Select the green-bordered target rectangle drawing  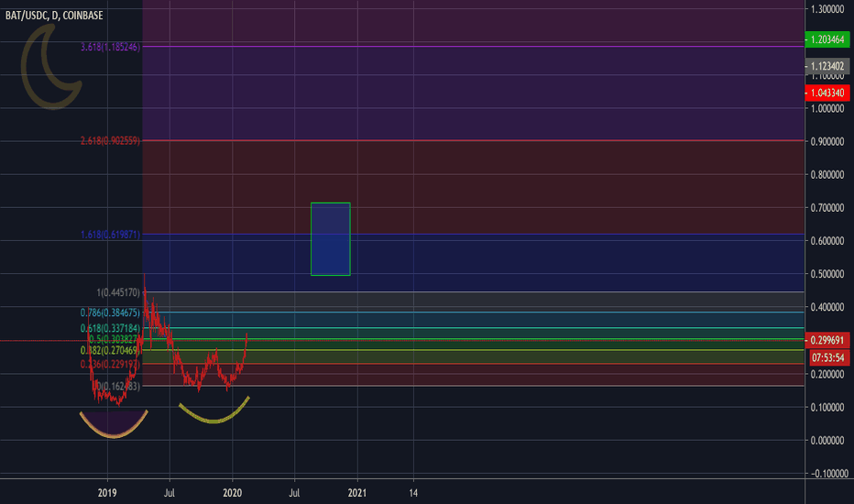(x=331, y=239)
